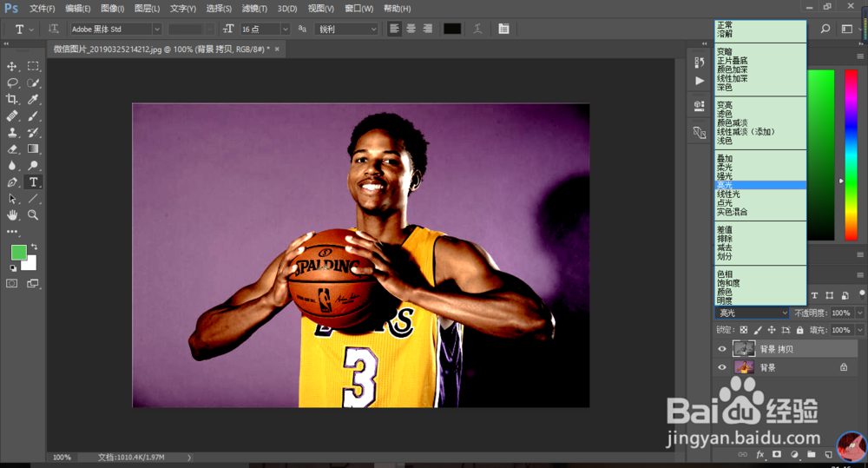The image size is (868, 468).
Task: Toggle visibility of the 背景 layer
Action: point(721,367)
